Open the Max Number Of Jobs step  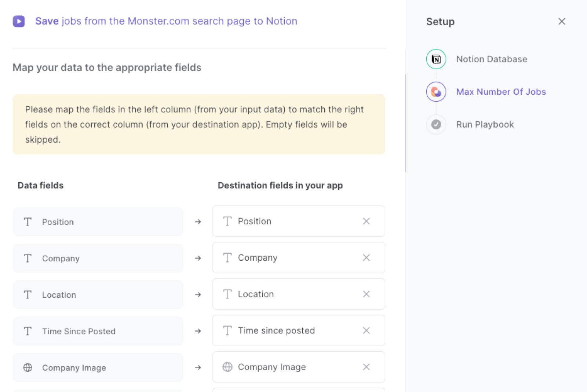[501, 92]
